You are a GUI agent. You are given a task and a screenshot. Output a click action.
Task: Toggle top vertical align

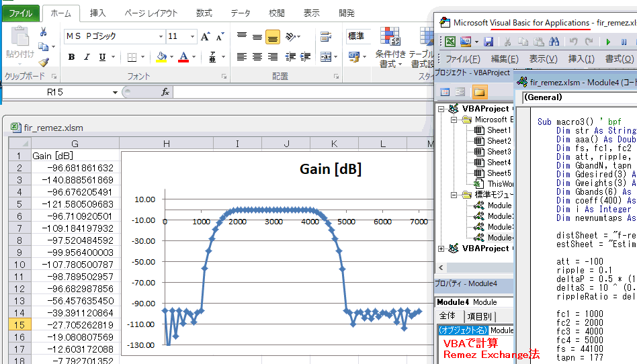[x=242, y=36]
